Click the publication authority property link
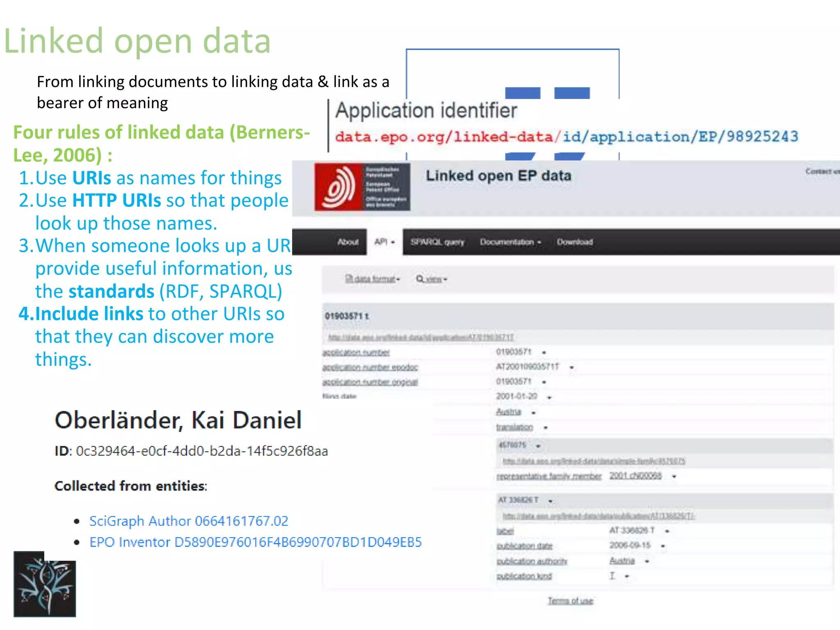Screen dimensions: 840x630 pyautogui.click(x=532, y=561)
